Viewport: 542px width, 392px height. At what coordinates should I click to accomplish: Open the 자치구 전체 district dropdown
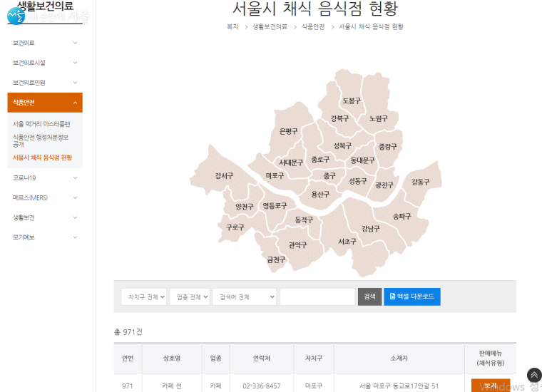(143, 296)
